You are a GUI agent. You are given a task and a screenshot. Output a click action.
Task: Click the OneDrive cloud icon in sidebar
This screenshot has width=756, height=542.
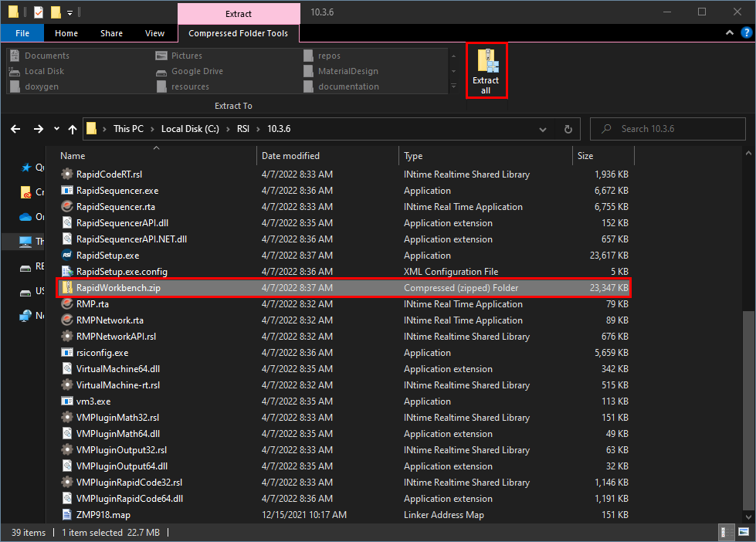pyautogui.click(x=25, y=217)
